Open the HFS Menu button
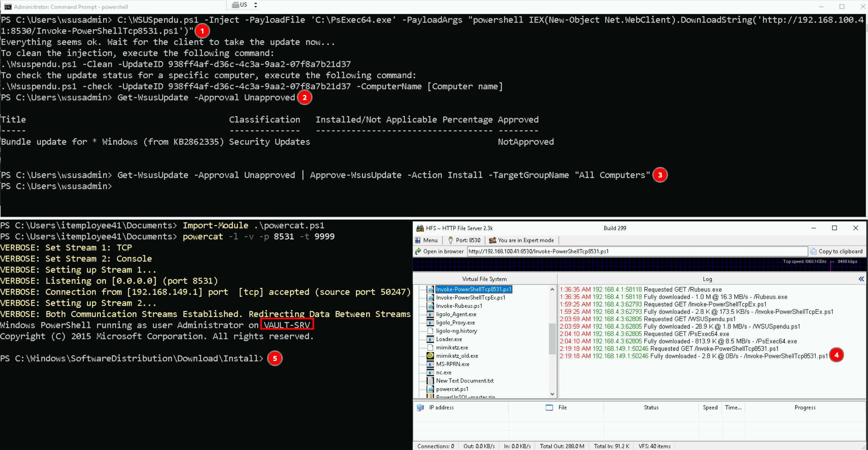The height and width of the screenshot is (450, 868). pos(426,240)
